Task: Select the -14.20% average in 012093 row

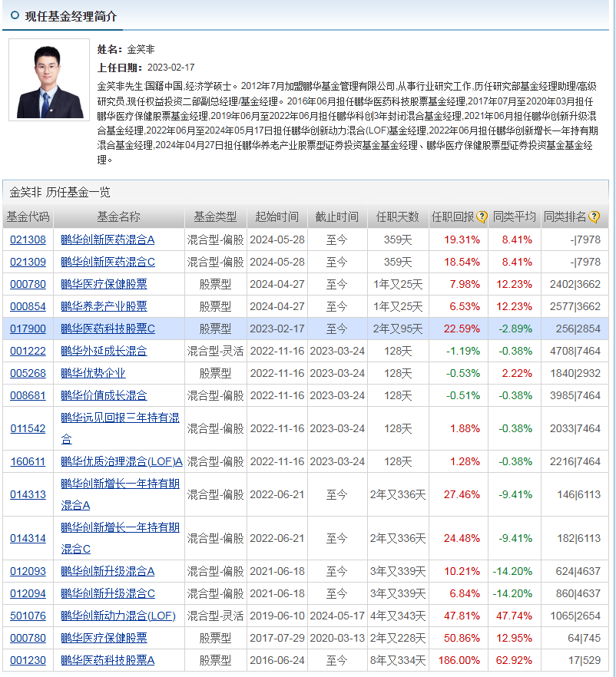Action: click(512, 571)
